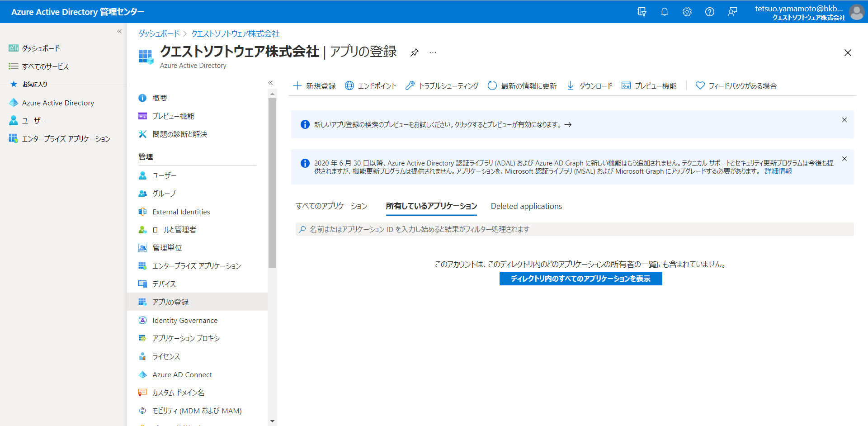The image size is (868, 426).
Task: Open portal settings gear
Action: pos(687,12)
